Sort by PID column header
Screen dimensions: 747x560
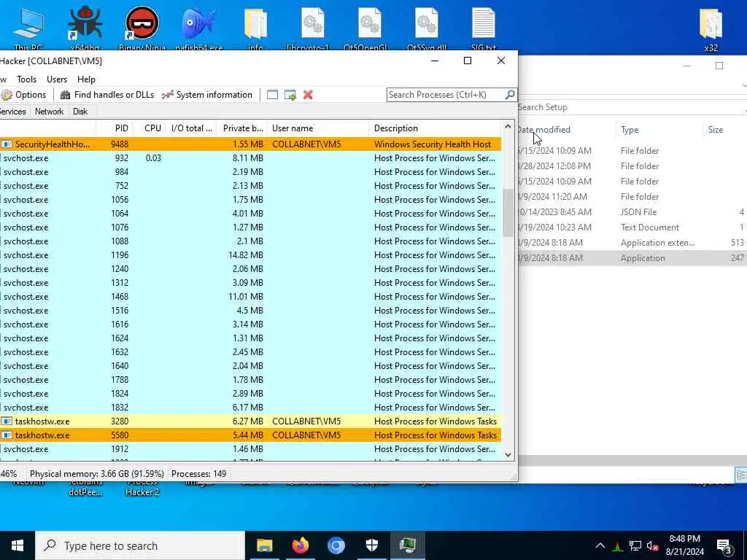(113, 128)
